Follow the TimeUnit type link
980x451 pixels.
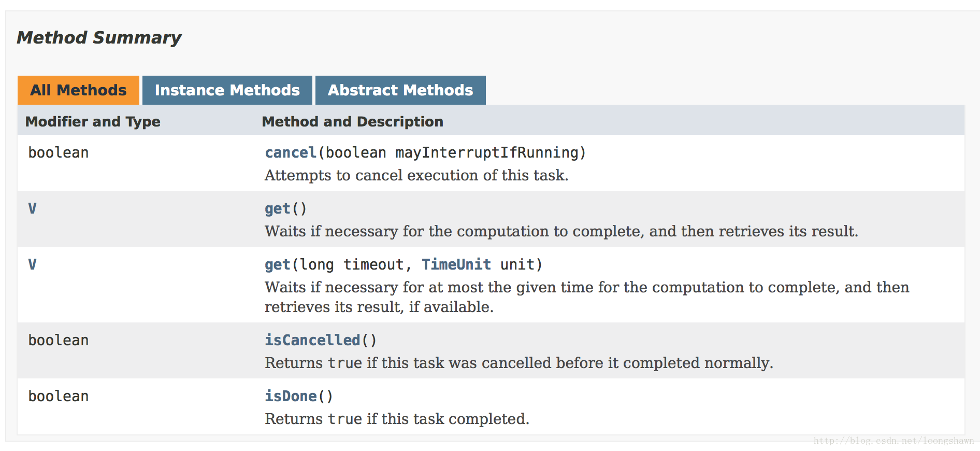[456, 264]
